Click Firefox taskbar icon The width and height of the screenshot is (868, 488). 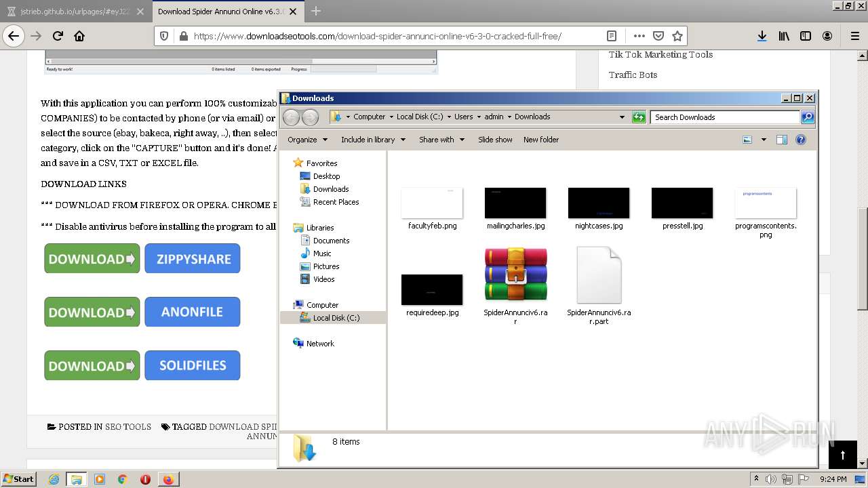(168, 479)
